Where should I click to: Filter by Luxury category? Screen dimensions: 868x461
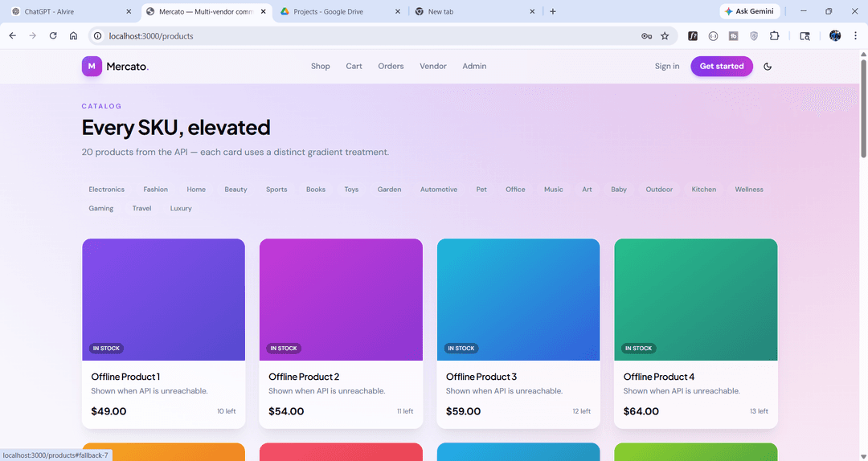point(181,208)
